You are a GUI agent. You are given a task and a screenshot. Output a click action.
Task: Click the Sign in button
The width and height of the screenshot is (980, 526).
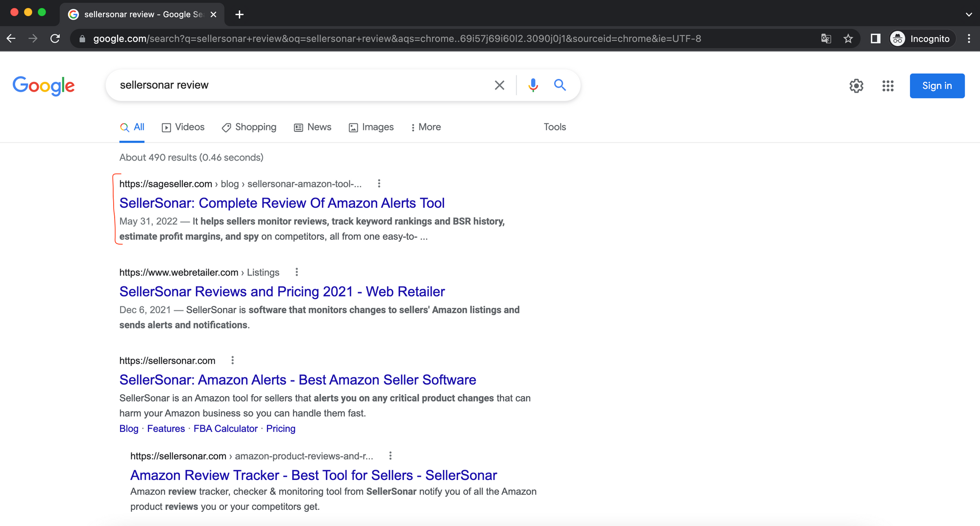(x=937, y=86)
